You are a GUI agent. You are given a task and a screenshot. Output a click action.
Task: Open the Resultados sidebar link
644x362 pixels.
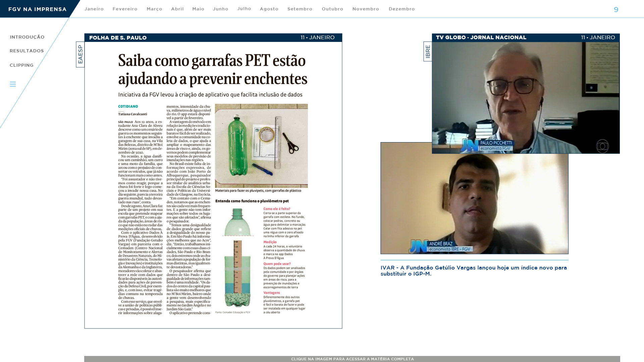click(26, 51)
